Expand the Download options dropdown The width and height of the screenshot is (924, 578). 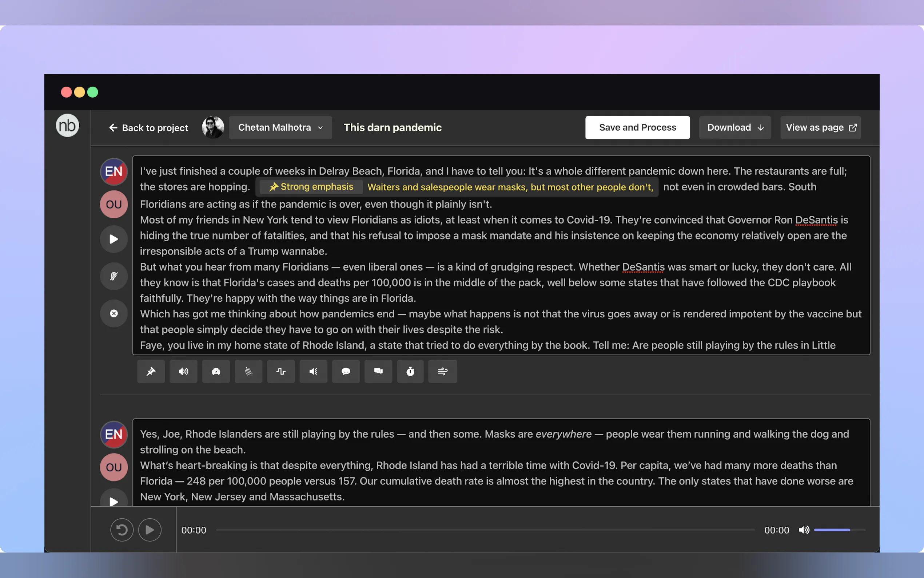point(734,127)
